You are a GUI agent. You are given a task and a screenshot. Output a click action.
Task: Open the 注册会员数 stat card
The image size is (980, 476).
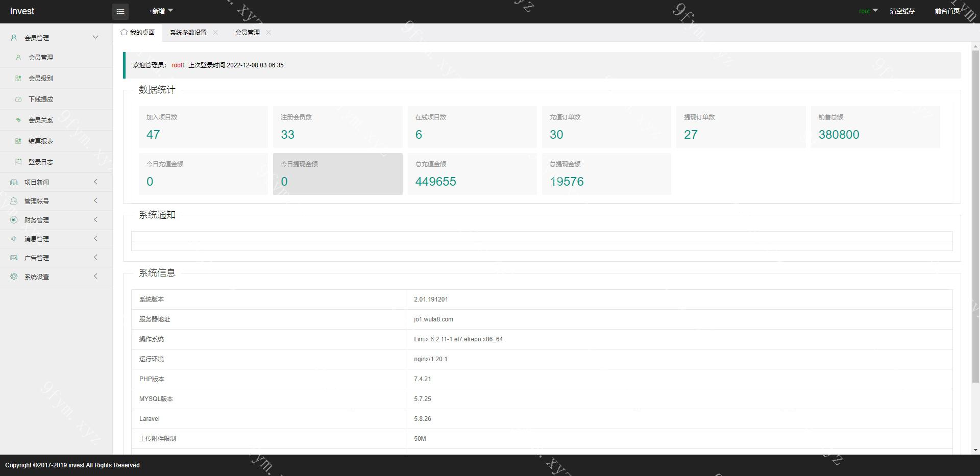coord(337,127)
